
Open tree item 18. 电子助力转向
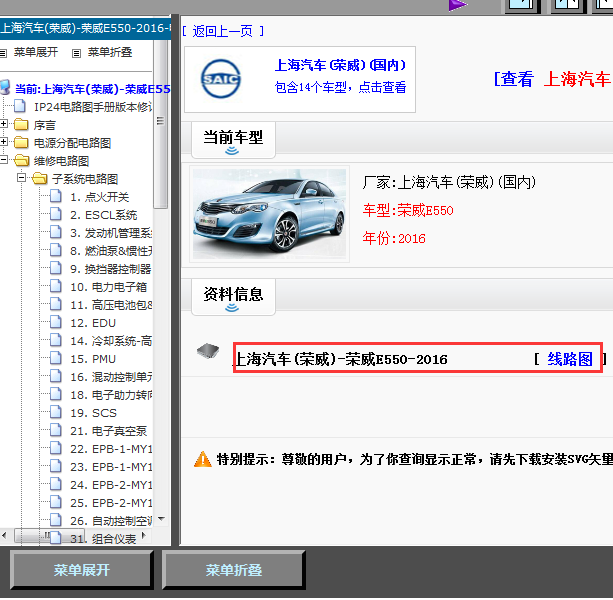[111, 395]
